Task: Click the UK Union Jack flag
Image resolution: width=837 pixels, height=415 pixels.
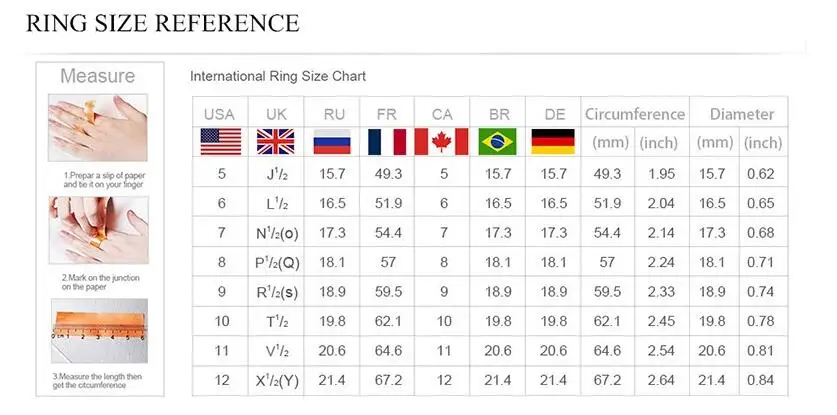Action: 275,142
